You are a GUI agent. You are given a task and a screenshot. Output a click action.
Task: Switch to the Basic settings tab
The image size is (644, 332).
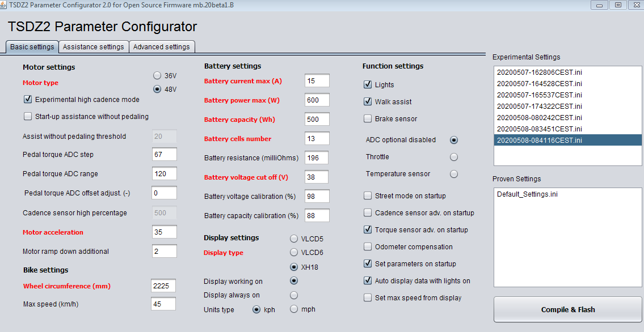point(32,46)
